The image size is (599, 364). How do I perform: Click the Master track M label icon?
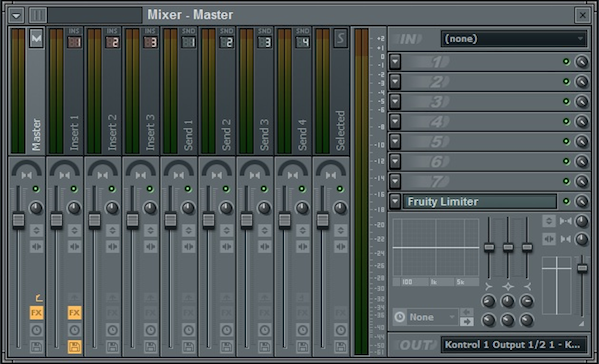point(36,38)
